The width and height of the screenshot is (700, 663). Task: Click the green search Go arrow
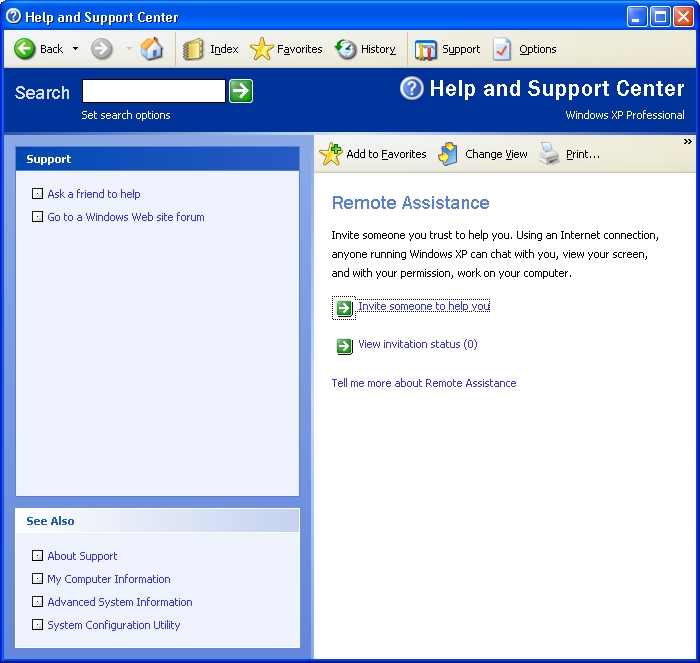(241, 91)
